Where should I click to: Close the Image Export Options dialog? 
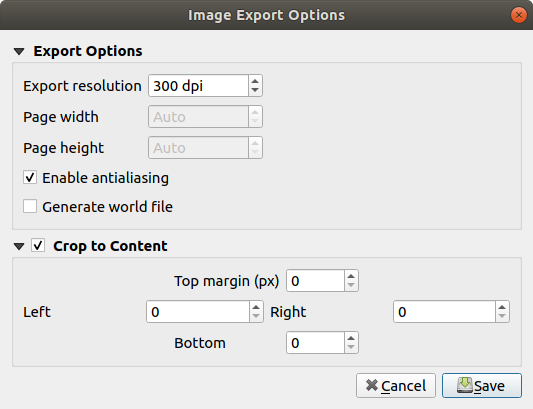[519, 15]
